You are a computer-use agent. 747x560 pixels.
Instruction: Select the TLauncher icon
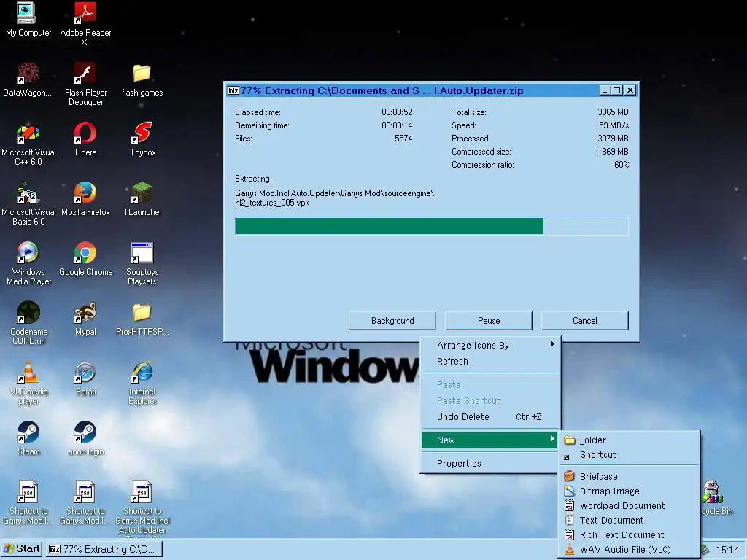point(142,198)
